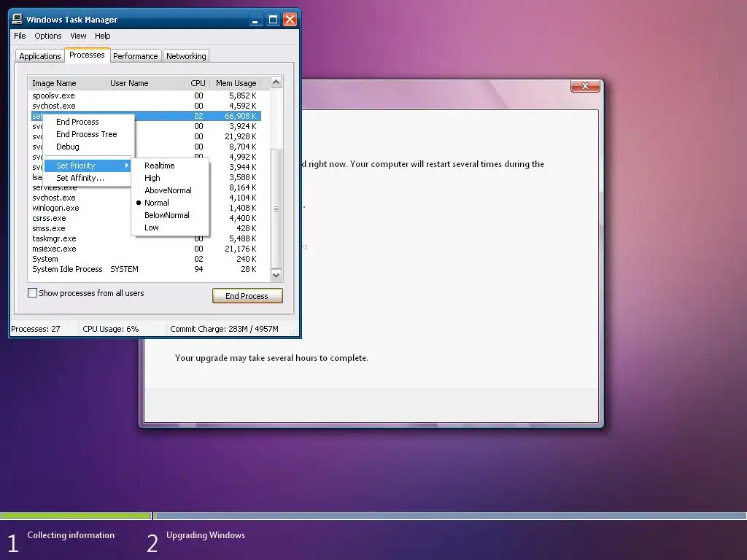
Task: Choose End Process Tree in context menu
Action: coord(88,134)
